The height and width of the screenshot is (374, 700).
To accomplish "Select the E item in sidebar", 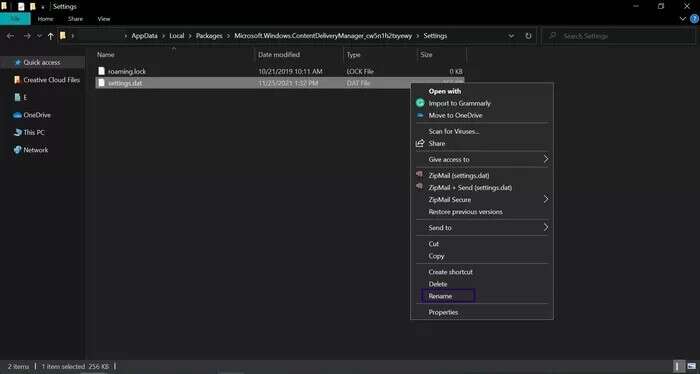I will (x=21, y=97).
